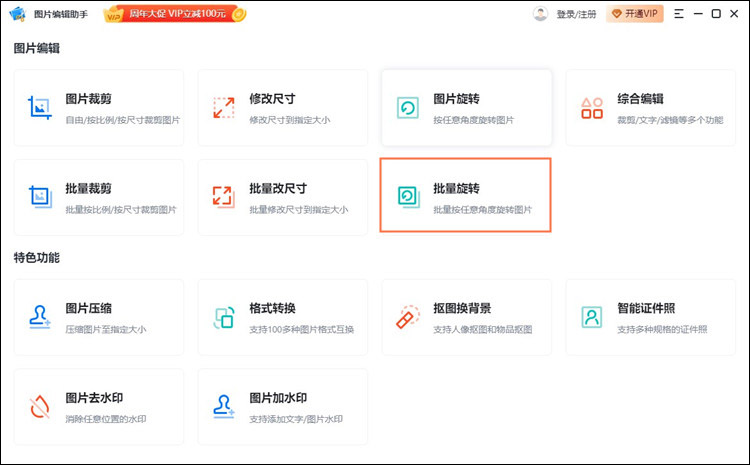Click the 批量裁剪 batch crop icon
The image size is (750, 465).
click(40, 197)
